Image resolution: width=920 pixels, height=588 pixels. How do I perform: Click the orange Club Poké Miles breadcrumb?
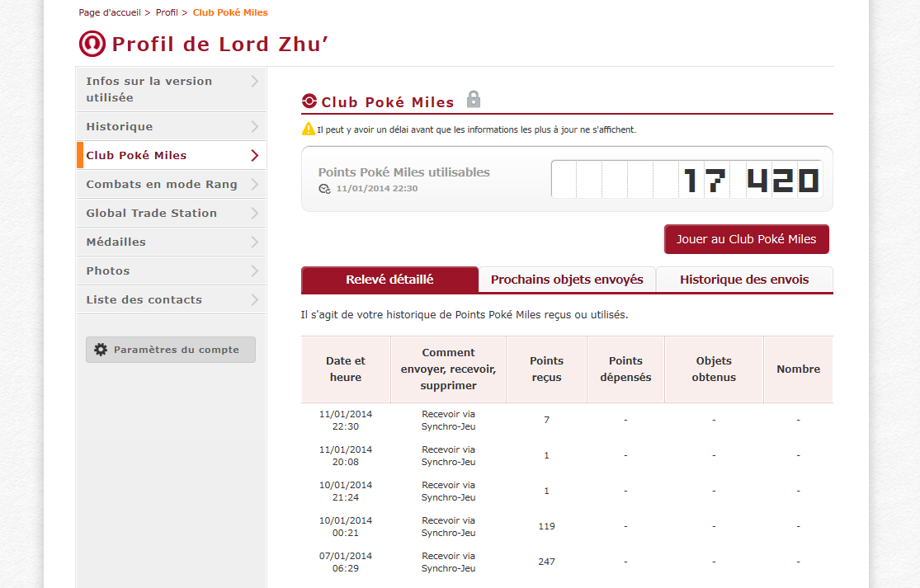click(x=230, y=12)
